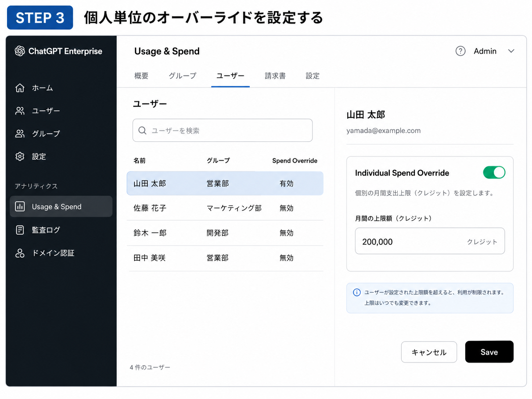Click 無効 status in 鈴木 一郎 row
This screenshot has height=399, width=532.
click(x=287, y=233)
